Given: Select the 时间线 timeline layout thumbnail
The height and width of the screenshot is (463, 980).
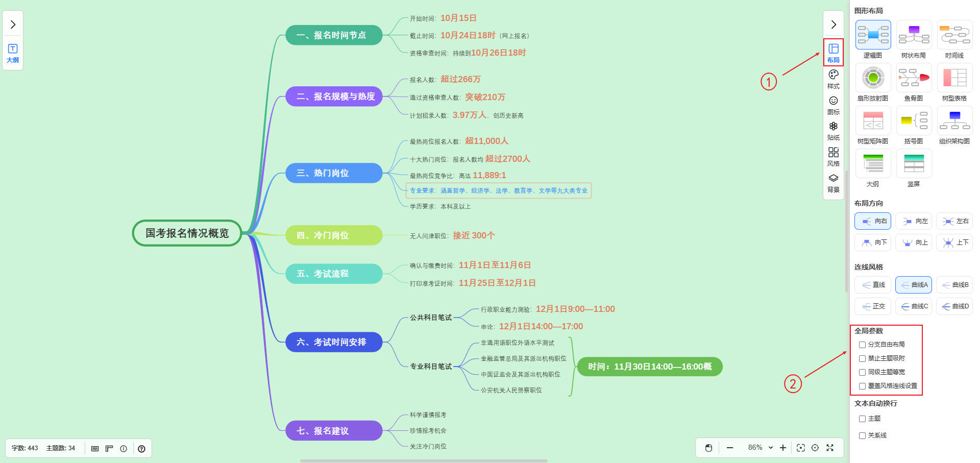Looking at the screenshot, I should click(x=954, y=35).
